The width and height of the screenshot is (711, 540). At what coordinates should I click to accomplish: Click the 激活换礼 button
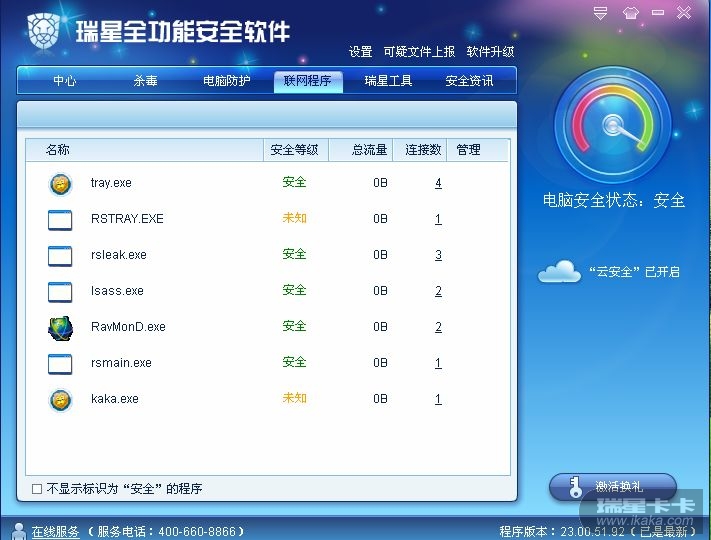click(x=613, y=487)
